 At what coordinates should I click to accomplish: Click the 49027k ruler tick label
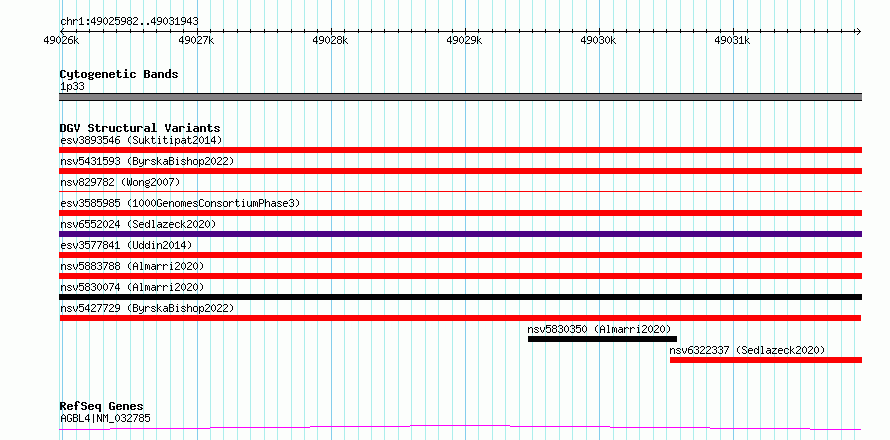(x=196, y=40)
